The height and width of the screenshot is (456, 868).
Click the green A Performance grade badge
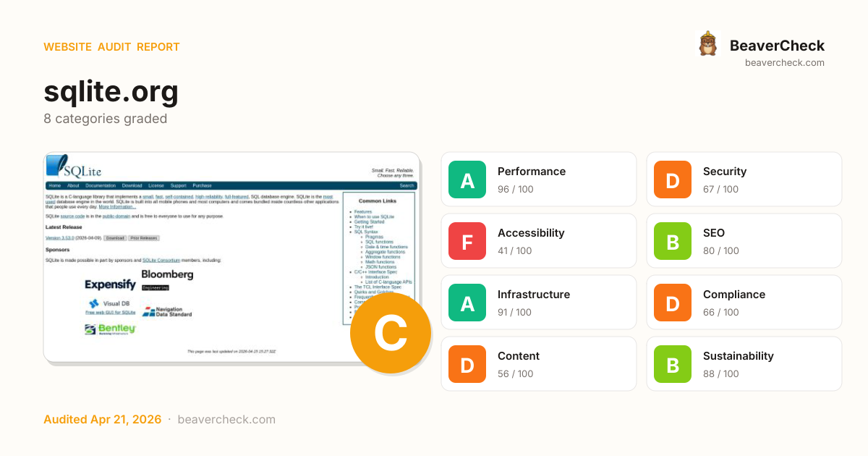point(467,180)
